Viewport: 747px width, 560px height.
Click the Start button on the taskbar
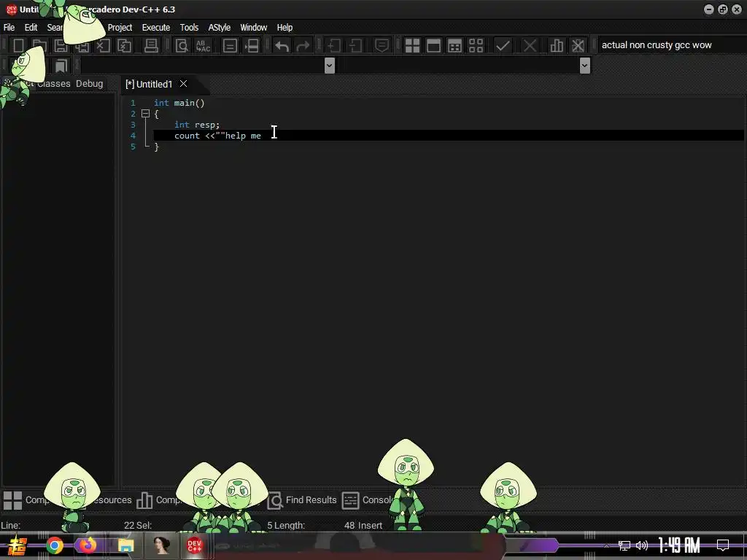(16, 545)
